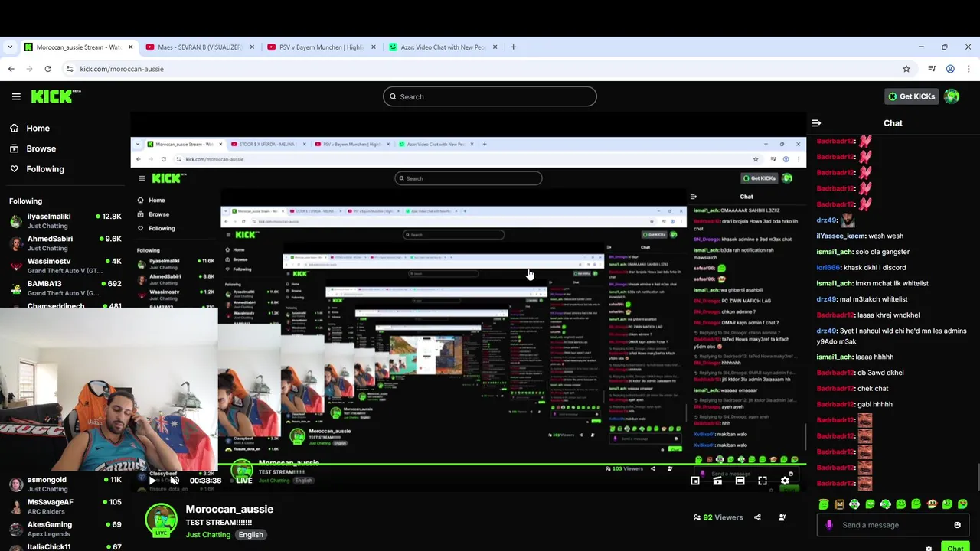Close the Moroccan_aussie Stream tab
Image resolution: width=980 pixels, height=551 pixels.
130,47
